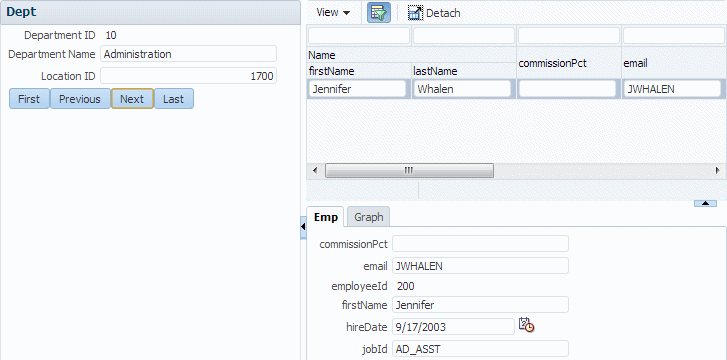Image resolution: width=727 pixels, height=360 pixels.
Task: Click the Next department button
Action: pyautogui.click(x=132, y=99)
